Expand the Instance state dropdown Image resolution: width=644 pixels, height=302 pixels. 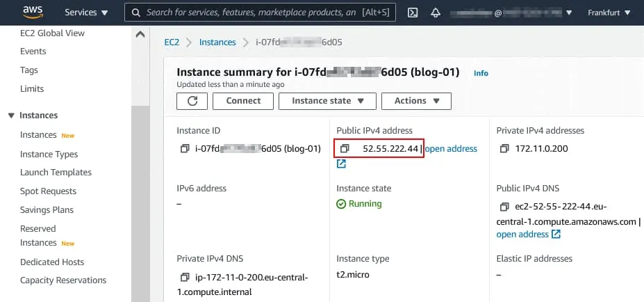coord(327,101)
